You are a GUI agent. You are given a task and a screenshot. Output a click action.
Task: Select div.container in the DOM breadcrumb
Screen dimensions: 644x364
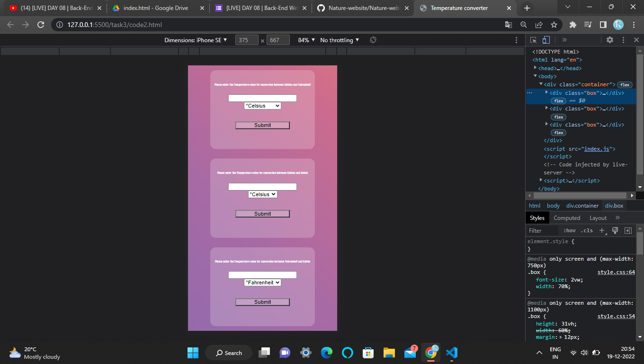point(582,206)
